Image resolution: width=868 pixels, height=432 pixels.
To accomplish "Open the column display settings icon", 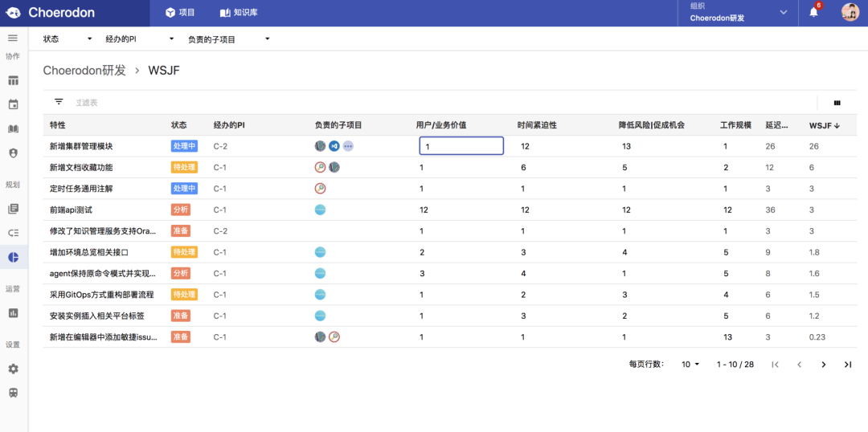I will point(837,103).
